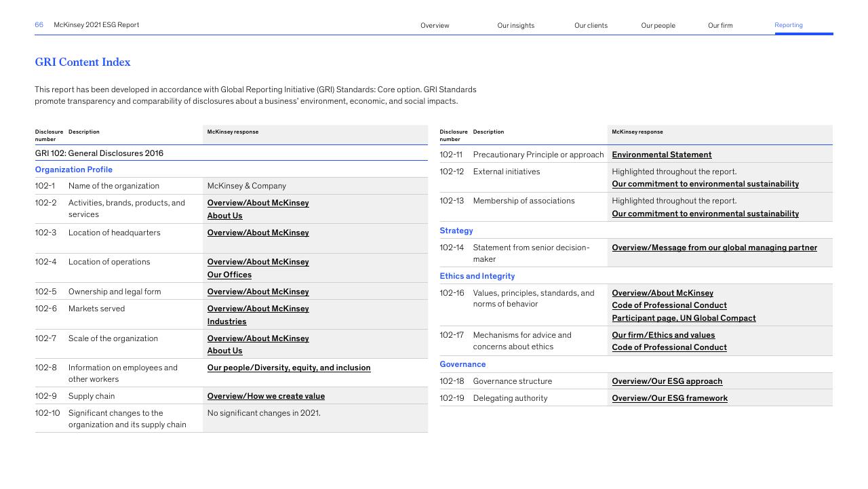Click the McKinsey 2021 ESG Report header title
The image size is (868, 489).
[96, 25]
